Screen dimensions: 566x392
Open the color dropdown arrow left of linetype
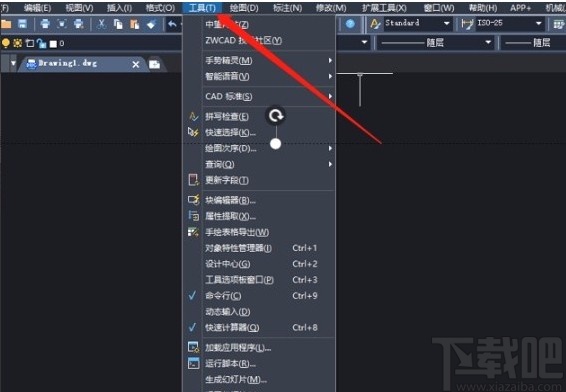point(364,43)
